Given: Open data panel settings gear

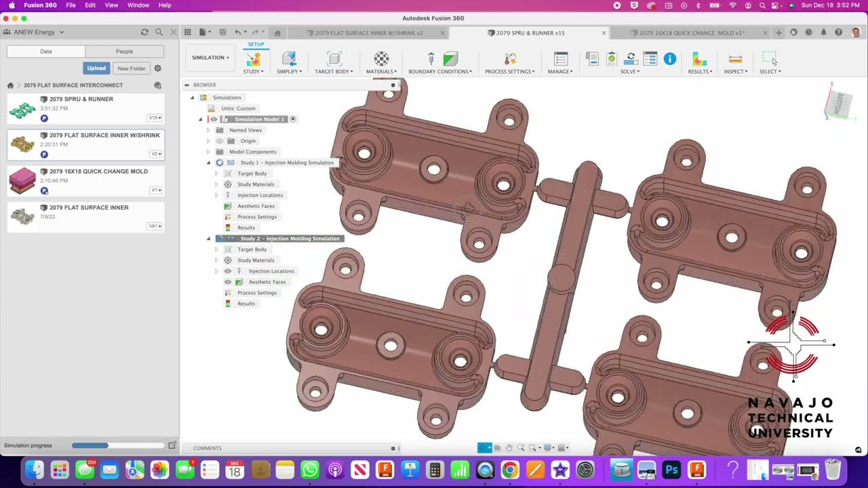Looking at the screenshot, I should point(158,68).
